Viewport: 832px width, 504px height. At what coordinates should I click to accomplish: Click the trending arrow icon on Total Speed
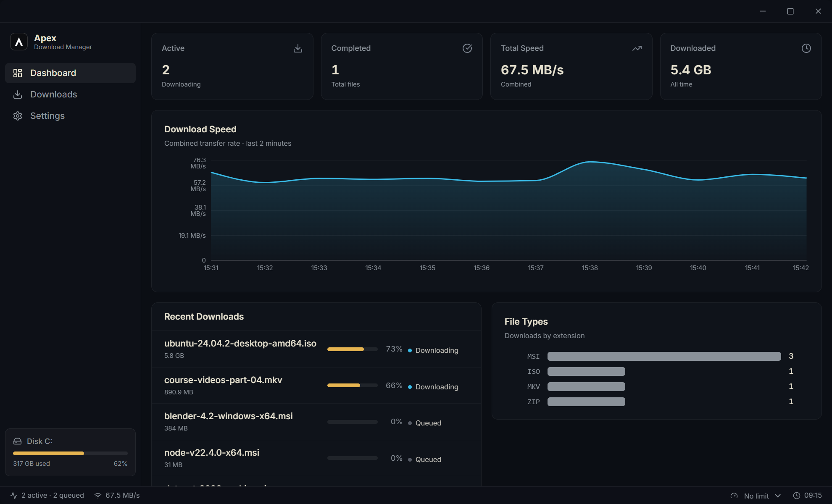[x=637, y=48]
